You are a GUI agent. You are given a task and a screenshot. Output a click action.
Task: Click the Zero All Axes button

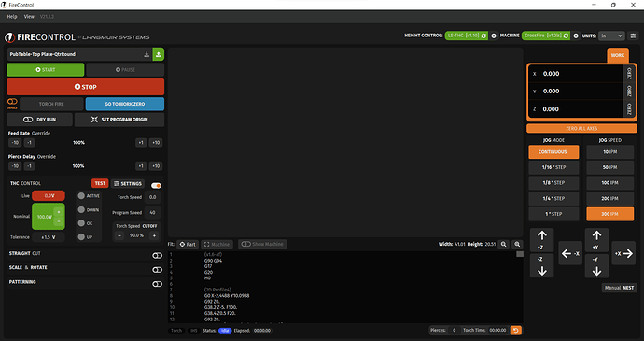(581, 128)
